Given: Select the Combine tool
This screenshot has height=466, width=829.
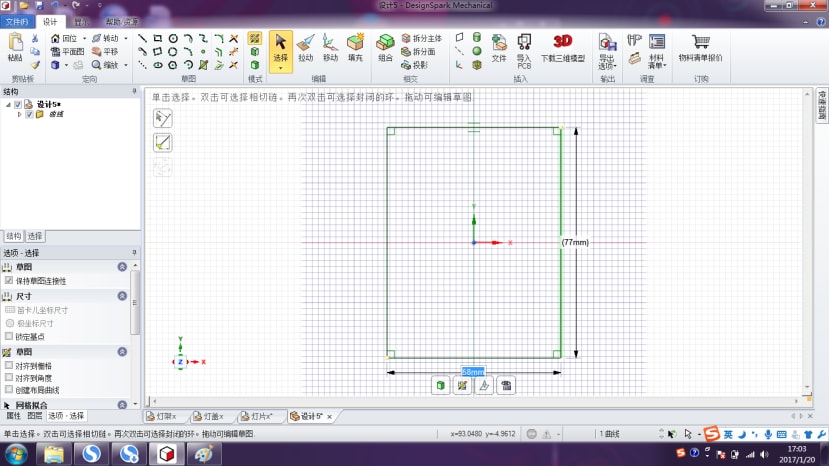Looking at the screenshot, I should pos(385,48).
